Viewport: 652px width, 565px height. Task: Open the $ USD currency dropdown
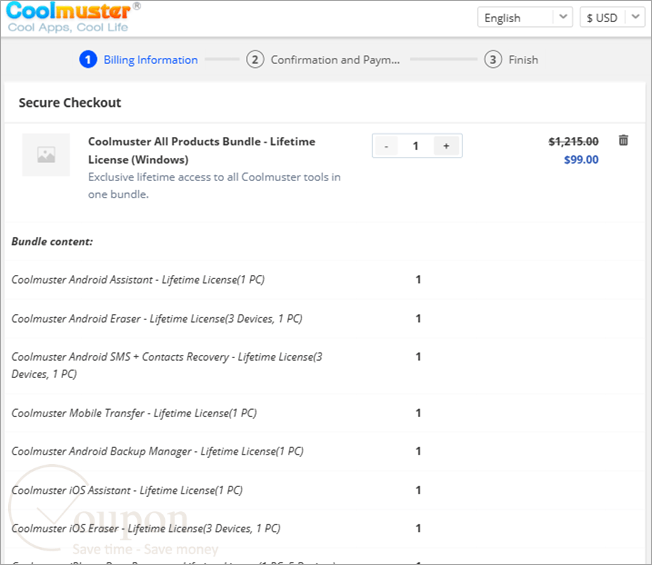(612, 18)
